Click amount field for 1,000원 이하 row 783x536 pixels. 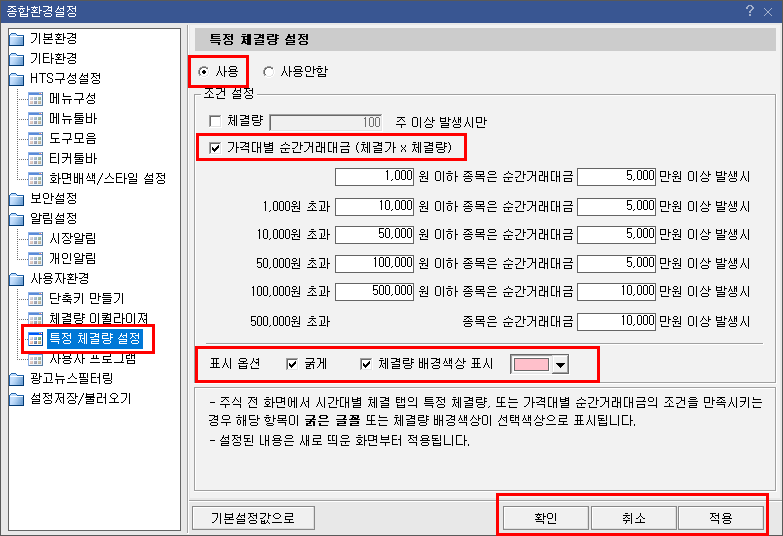616,176
